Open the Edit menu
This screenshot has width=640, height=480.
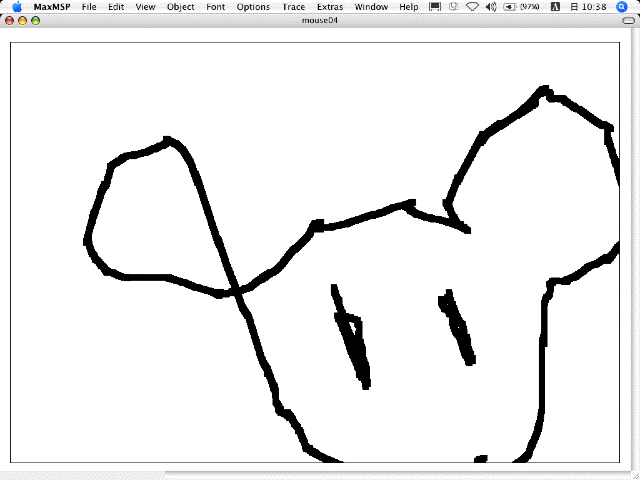pyautogui.click(x=116, y=7)
